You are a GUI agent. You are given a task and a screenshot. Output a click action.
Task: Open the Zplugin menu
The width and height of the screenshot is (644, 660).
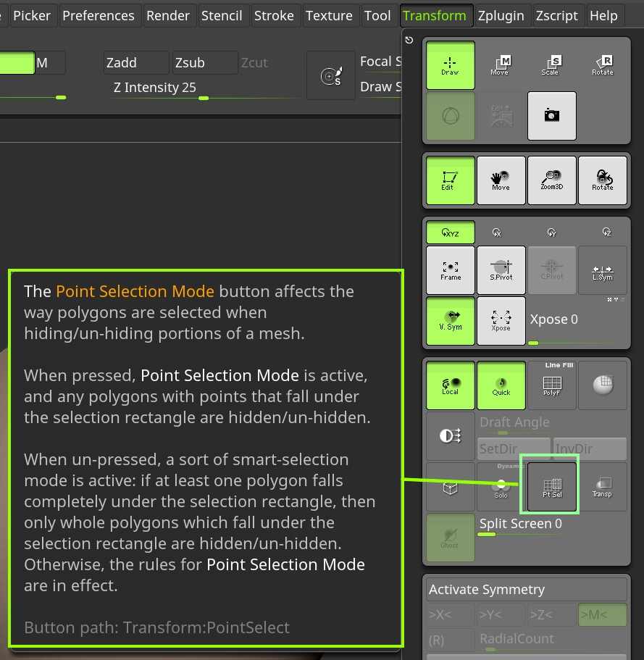point(501,15)
